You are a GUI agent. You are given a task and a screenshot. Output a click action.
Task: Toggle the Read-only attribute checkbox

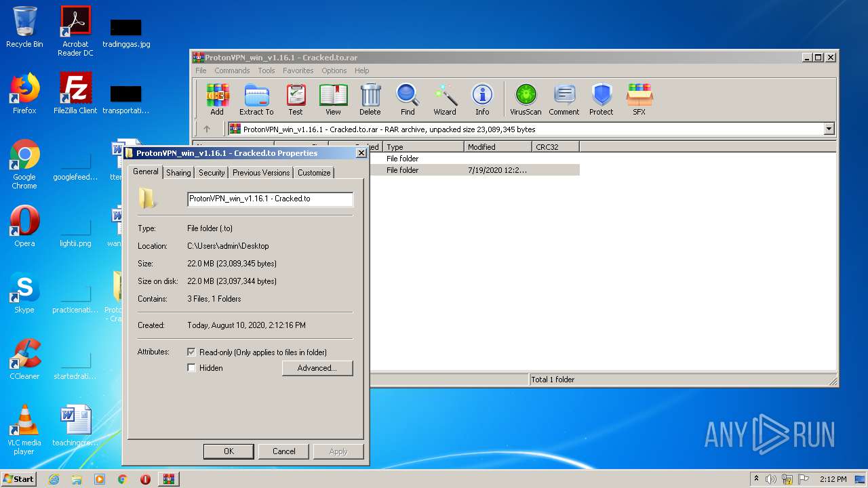coord(191,352)
